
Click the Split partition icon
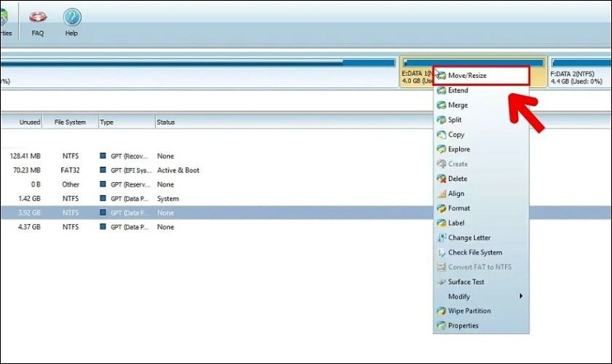pos(441,120)
